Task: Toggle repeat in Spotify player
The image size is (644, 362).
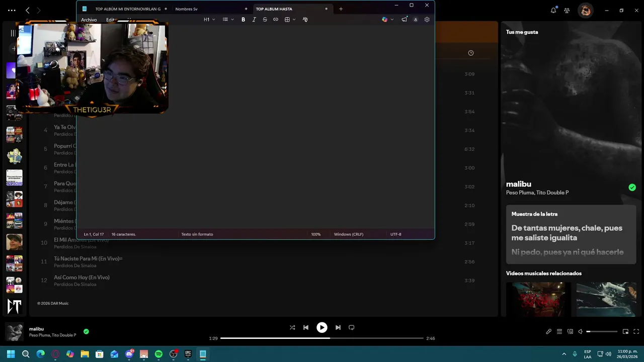Action: (352, 327)
